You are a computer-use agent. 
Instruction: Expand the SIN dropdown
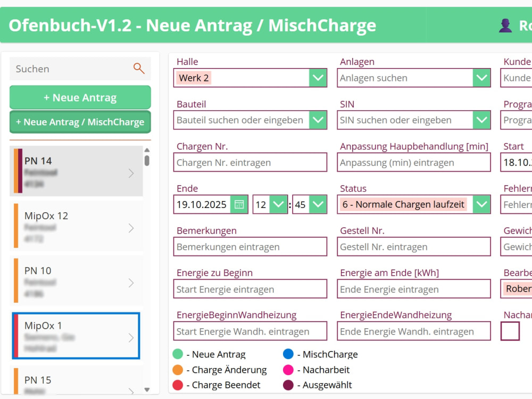[x=481, y=120]
